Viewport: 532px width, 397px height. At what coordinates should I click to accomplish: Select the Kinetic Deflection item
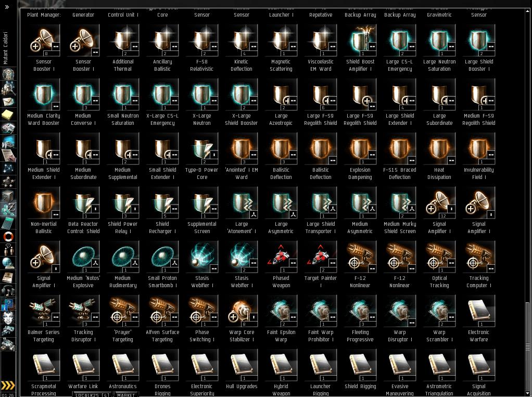[x=242, y=40]
